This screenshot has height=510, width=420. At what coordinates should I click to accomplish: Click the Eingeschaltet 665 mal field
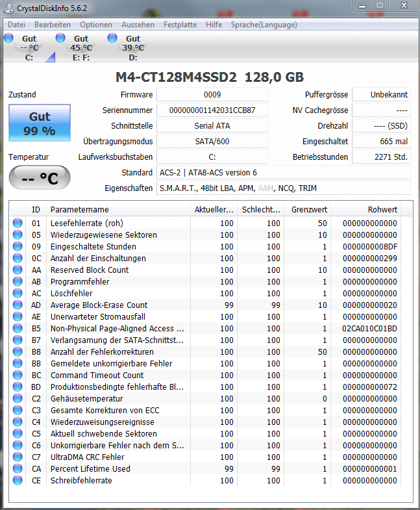pos(381,142)
